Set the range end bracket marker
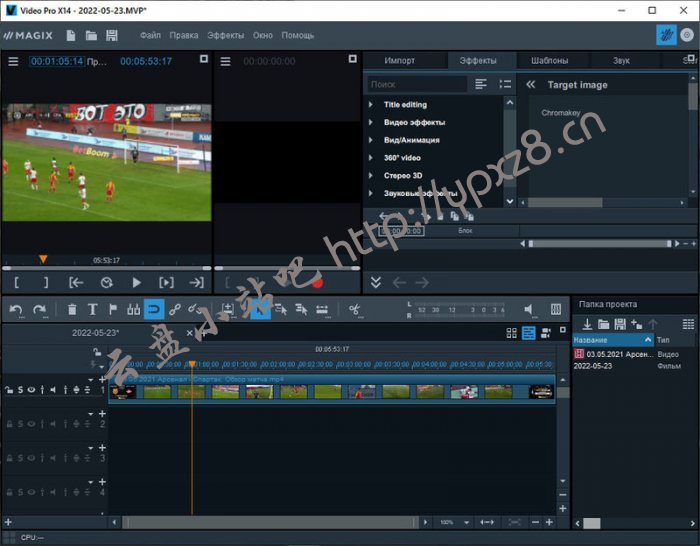Image resolution: width=700 pixels, height=546 pixels. 46,283
